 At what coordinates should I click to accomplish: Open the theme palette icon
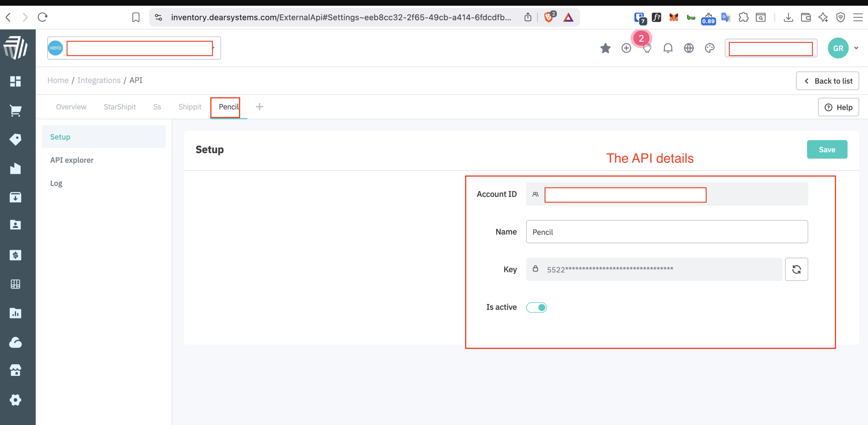[710, 48]
